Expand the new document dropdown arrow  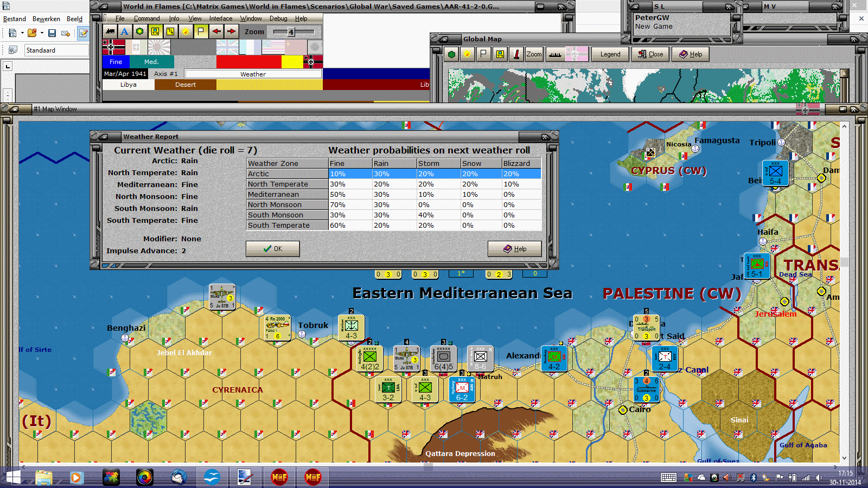22,33
